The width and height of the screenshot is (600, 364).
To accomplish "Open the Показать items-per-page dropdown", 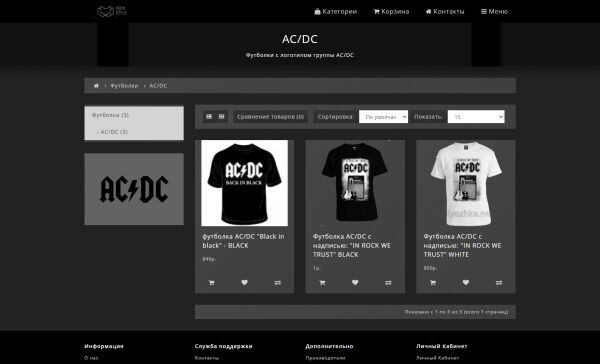I will (x=476, y=117).
